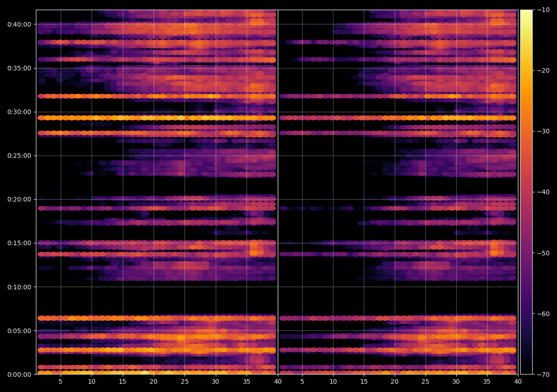
Task: Click the 0:20:00 y-axis time label
Action: [x=19, y=199]
